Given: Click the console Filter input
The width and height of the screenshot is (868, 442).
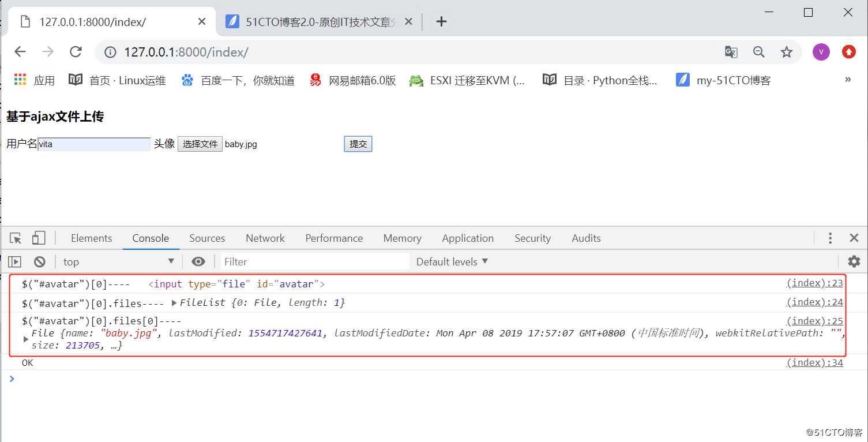Looking at the screenshot, I should coord(315,262).
